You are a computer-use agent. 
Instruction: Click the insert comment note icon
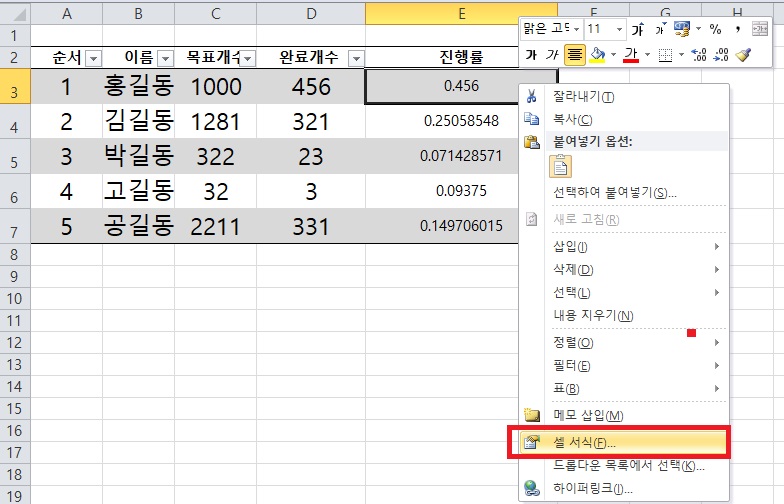coord(532,415)
